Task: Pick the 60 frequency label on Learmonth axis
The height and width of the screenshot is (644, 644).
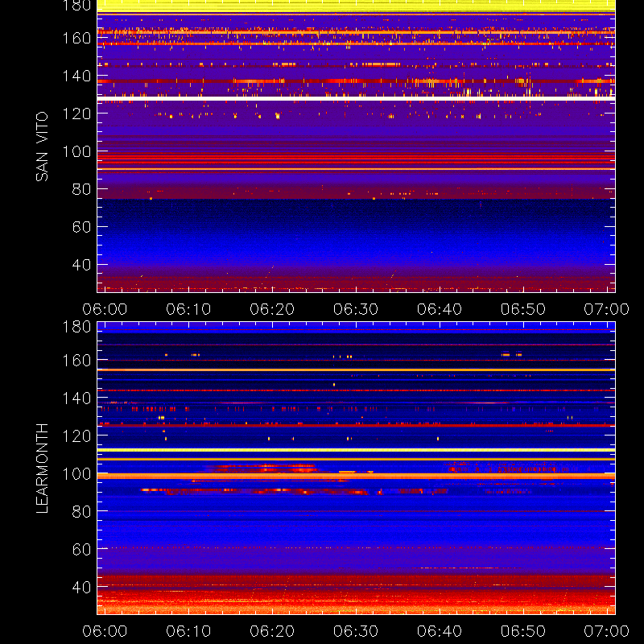Action: coord(81,549)
